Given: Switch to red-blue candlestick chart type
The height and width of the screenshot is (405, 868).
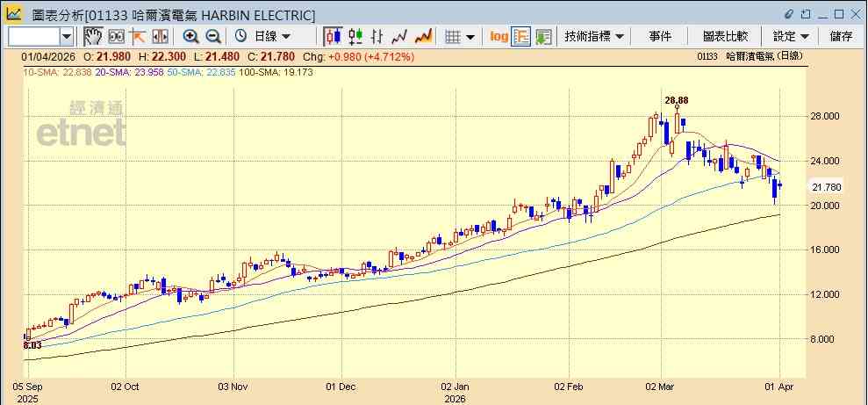Looking at the screenshot, I should (x=334, y=37).
